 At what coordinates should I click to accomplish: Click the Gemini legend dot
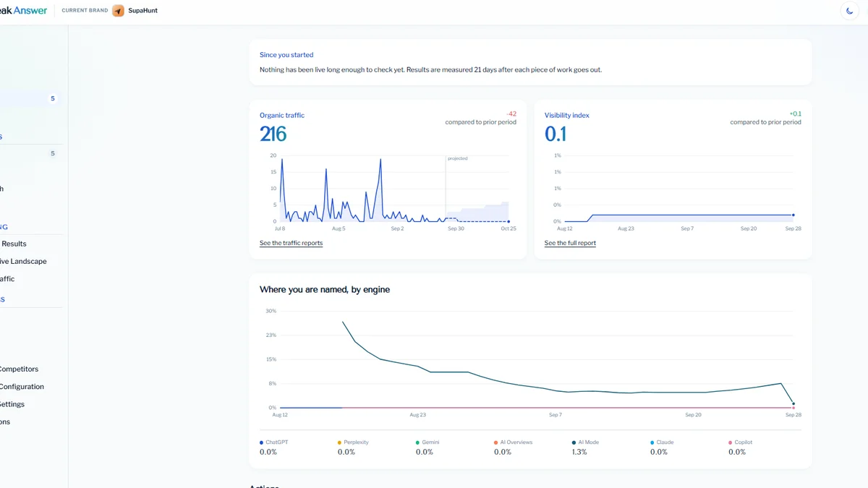coord(418,442)
